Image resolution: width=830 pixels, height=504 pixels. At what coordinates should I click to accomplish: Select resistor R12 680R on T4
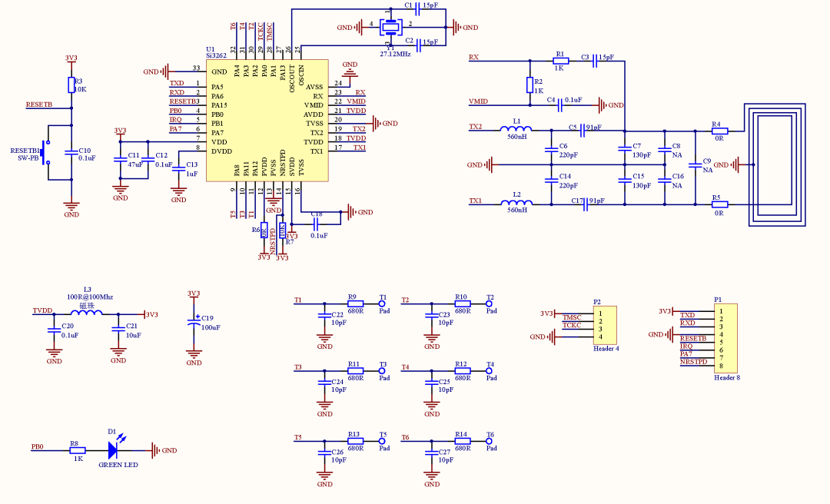463,371
